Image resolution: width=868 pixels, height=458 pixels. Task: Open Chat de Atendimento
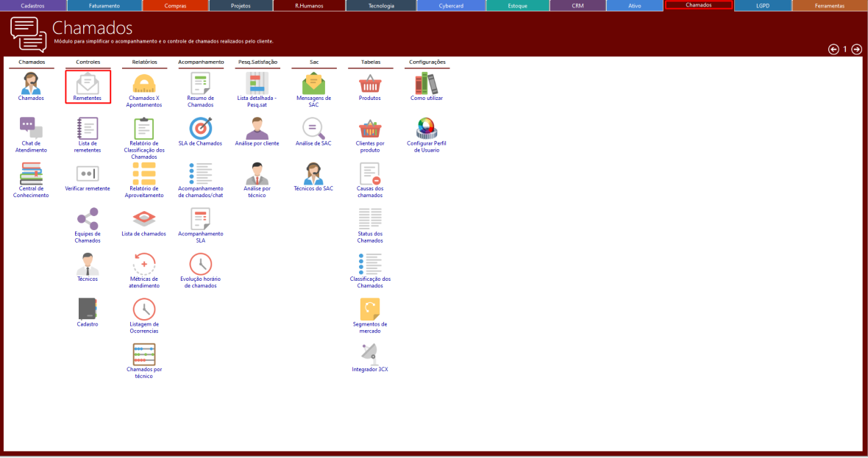[31, 129]
